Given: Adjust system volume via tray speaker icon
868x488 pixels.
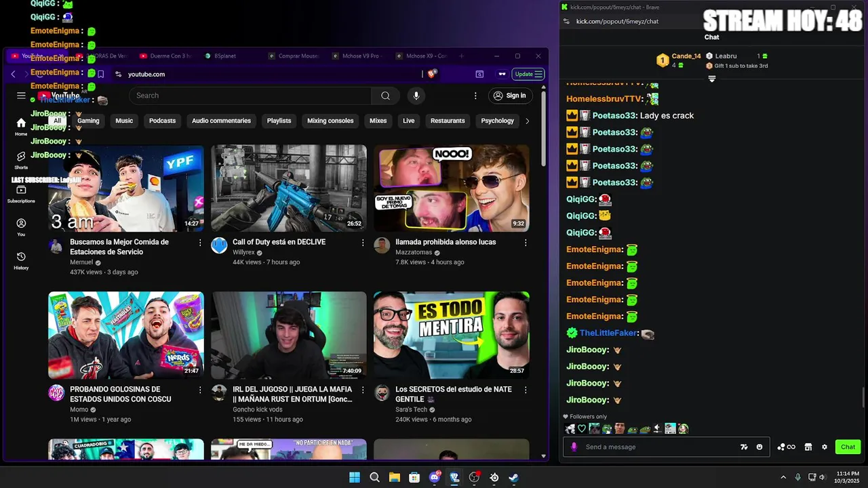Looking at the screenshot, I should tap(822, 477).
